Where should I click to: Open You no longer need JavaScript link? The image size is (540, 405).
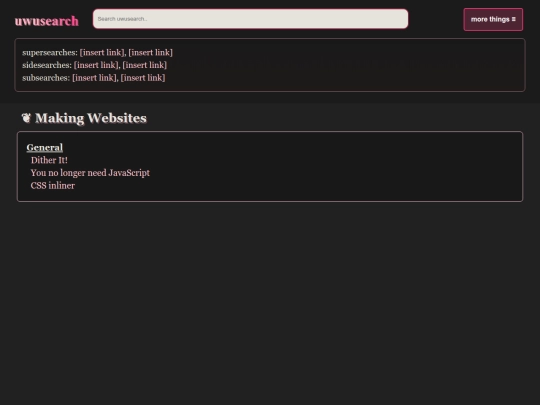click(90, 173)
